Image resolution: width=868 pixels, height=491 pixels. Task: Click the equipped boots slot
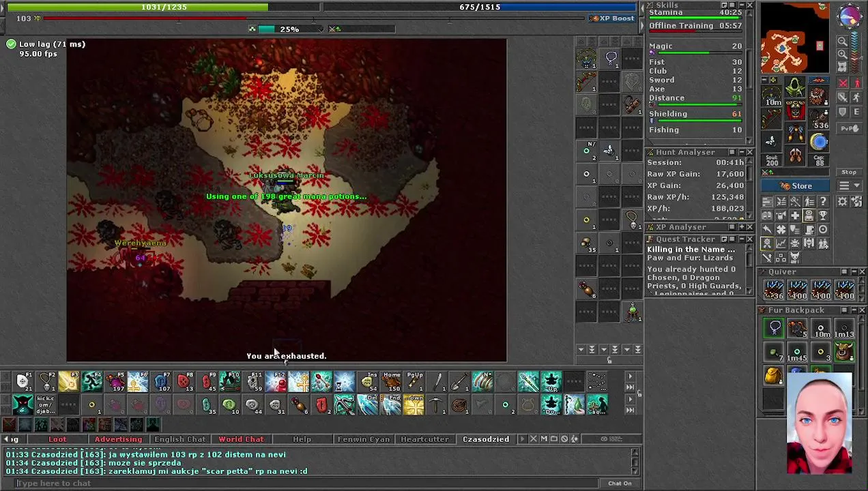click(x=795, y=155)
